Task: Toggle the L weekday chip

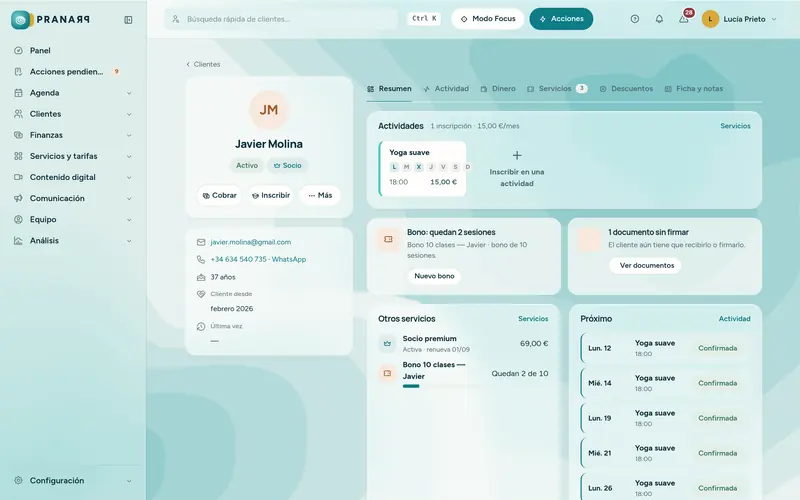Action: point(394,167)
